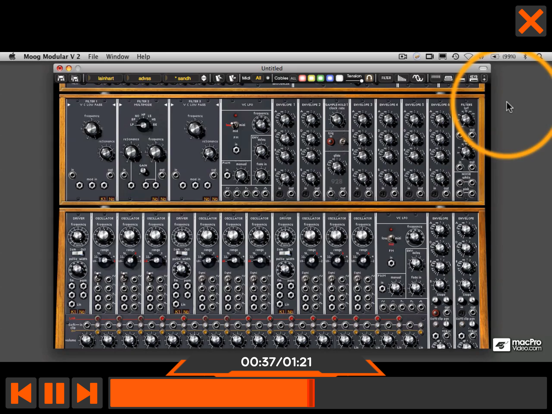Flip the Sample/Hold toggle switch beside trig
Viewport: 552px width, 414px height.
click(x=342, y=142)
